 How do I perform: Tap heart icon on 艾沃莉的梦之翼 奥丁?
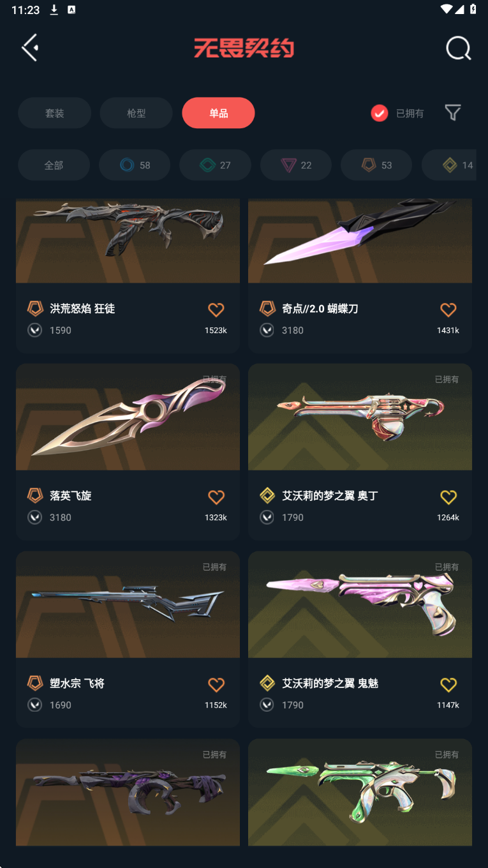coord(448,497)
